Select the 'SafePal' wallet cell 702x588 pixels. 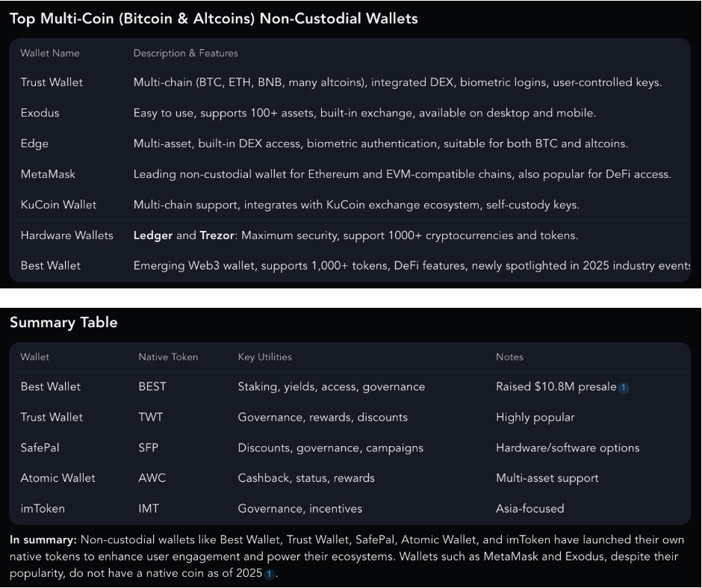(x=40, y=448)
